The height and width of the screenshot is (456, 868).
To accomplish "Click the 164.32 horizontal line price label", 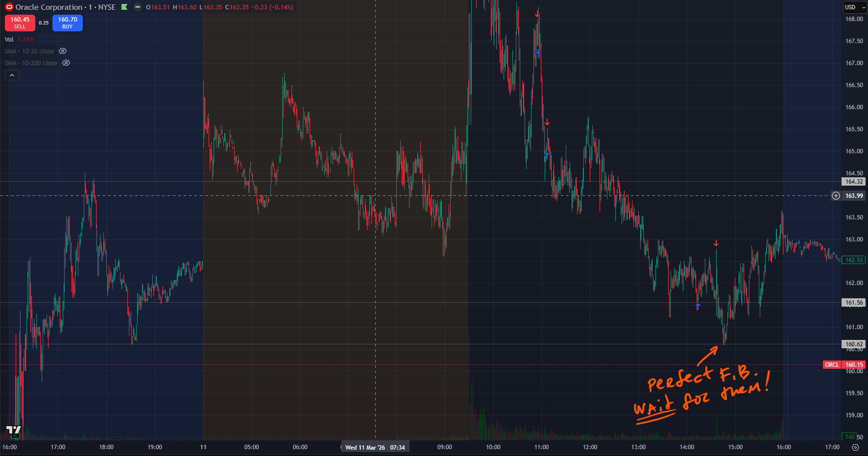I will pos(854,182).
